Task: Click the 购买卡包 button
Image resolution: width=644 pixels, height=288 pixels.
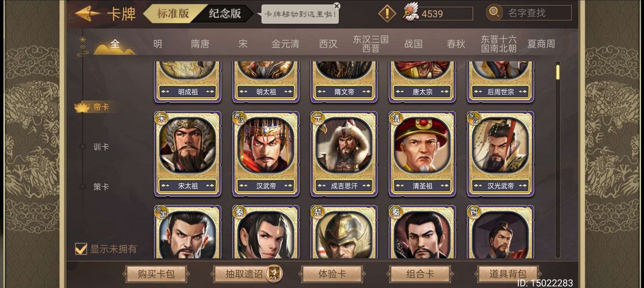Action: [156, 274]
